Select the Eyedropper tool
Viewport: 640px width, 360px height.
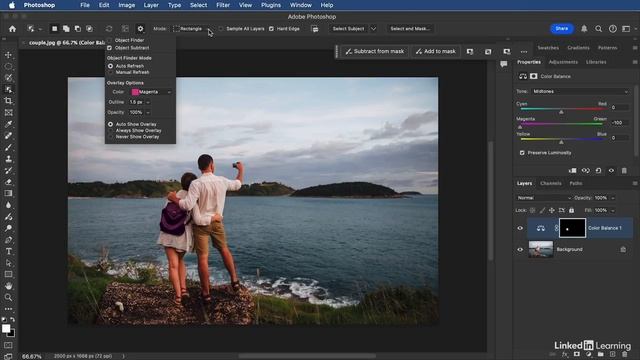point(8,124)
